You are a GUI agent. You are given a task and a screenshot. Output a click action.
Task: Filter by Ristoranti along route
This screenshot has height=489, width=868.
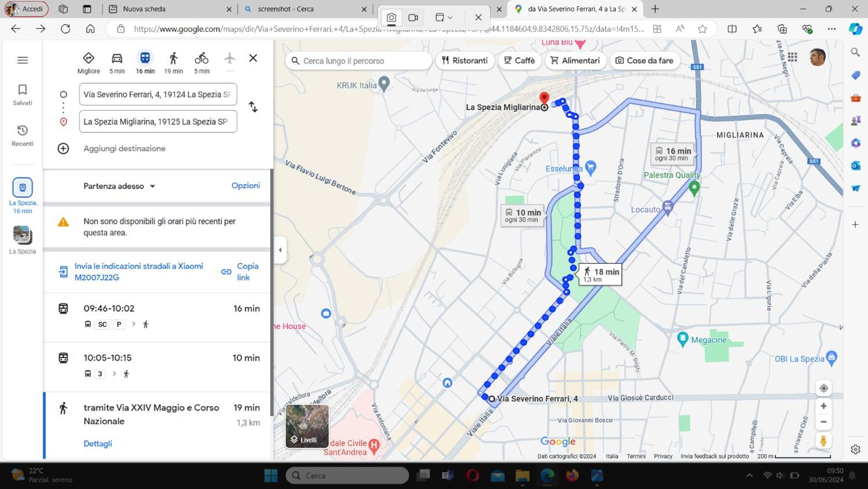click(465, 61)
